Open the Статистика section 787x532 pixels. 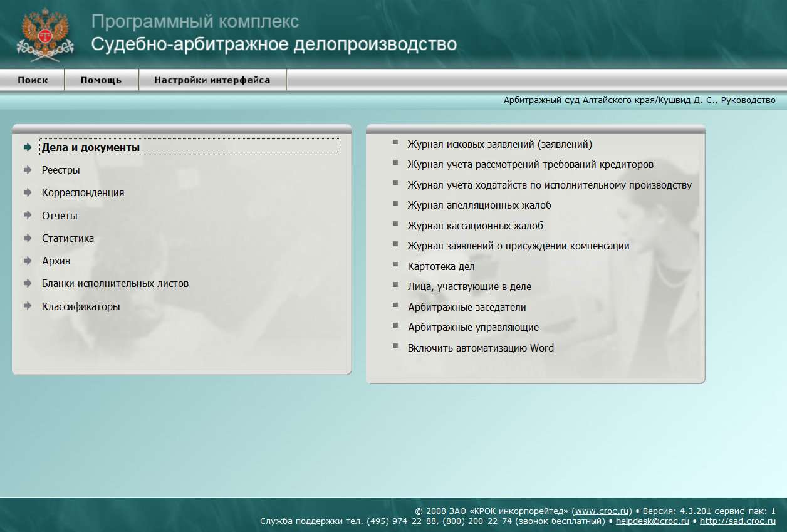pyautogui.click(x=68, y=238)
